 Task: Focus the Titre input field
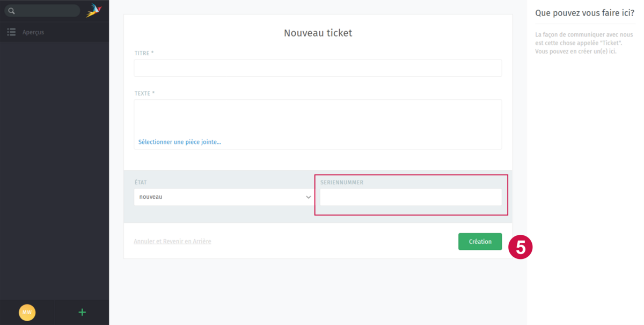318,68
